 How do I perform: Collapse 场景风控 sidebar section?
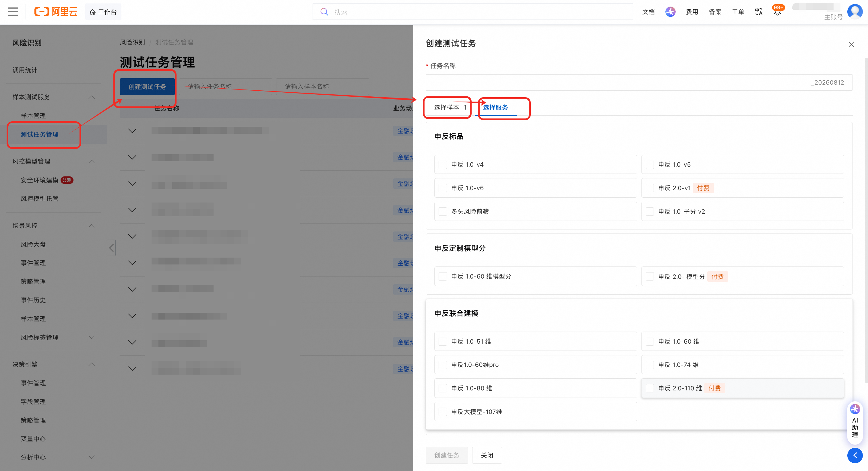point(91,225)
